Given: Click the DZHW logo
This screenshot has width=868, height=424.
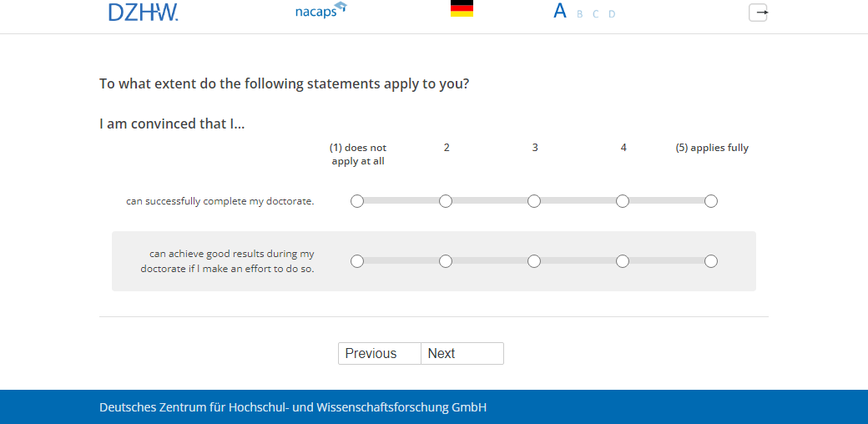Looking at the screenshot, I should tap(143, 12).
